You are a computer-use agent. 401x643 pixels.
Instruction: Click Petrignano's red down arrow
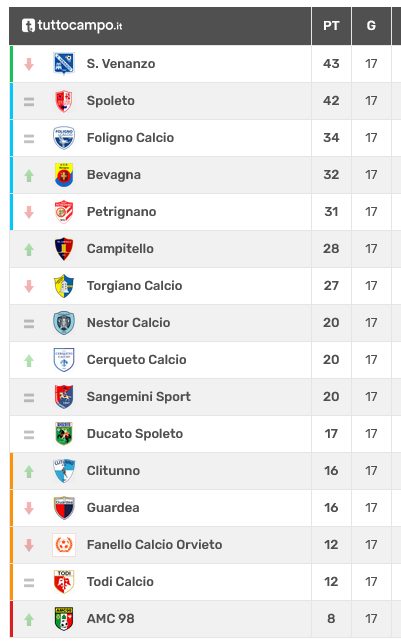pos(29,212)
